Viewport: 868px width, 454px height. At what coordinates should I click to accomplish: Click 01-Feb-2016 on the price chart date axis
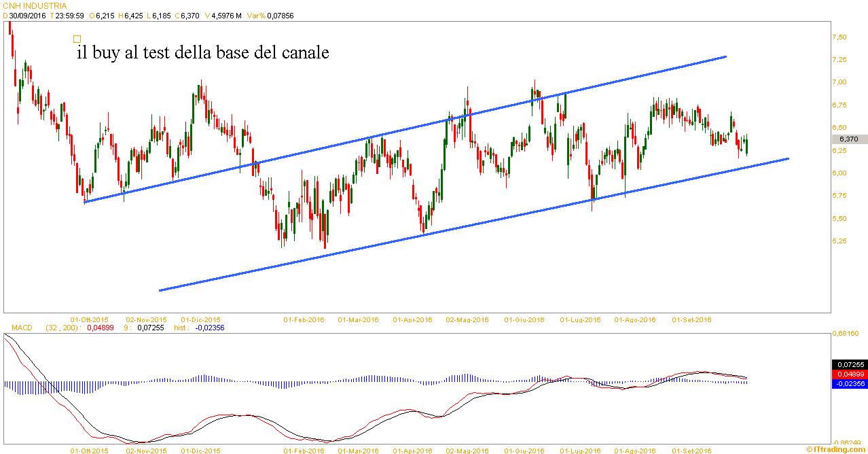point(304,319)
